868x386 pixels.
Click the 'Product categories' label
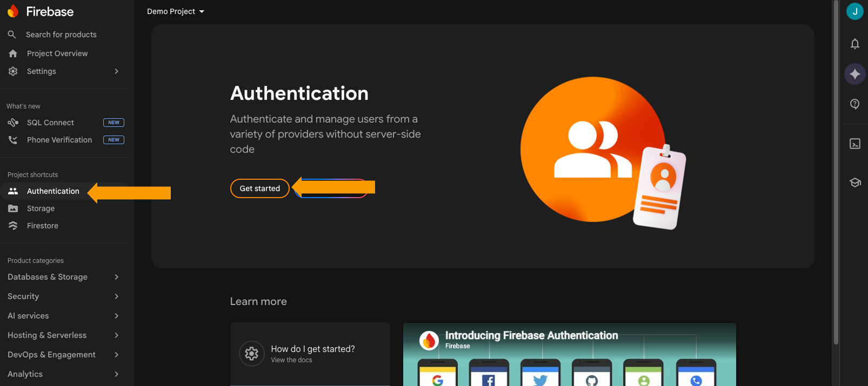(36, 261)
